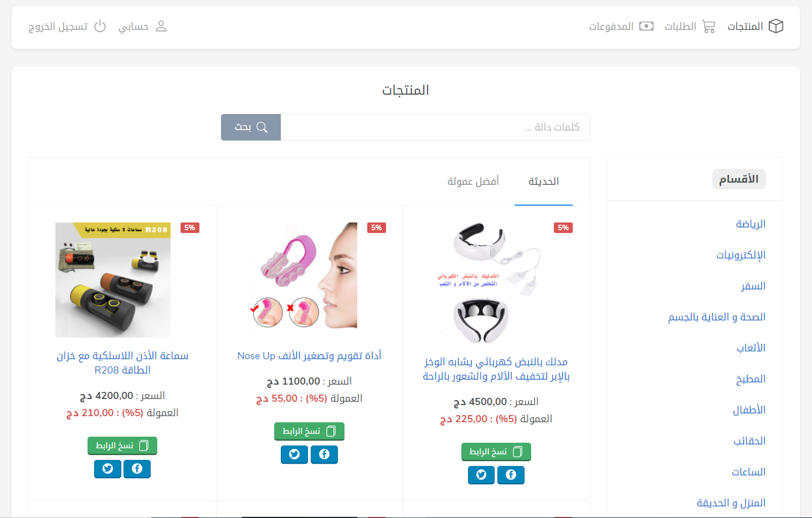Focus the كلمات دالة search field

(x=435, y=127)
